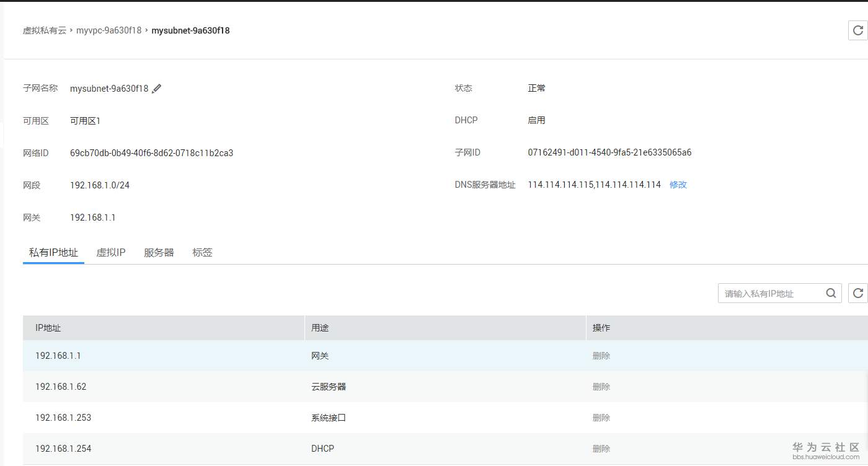Delete system interface IP 192.168.1.253

coord(601,417)
